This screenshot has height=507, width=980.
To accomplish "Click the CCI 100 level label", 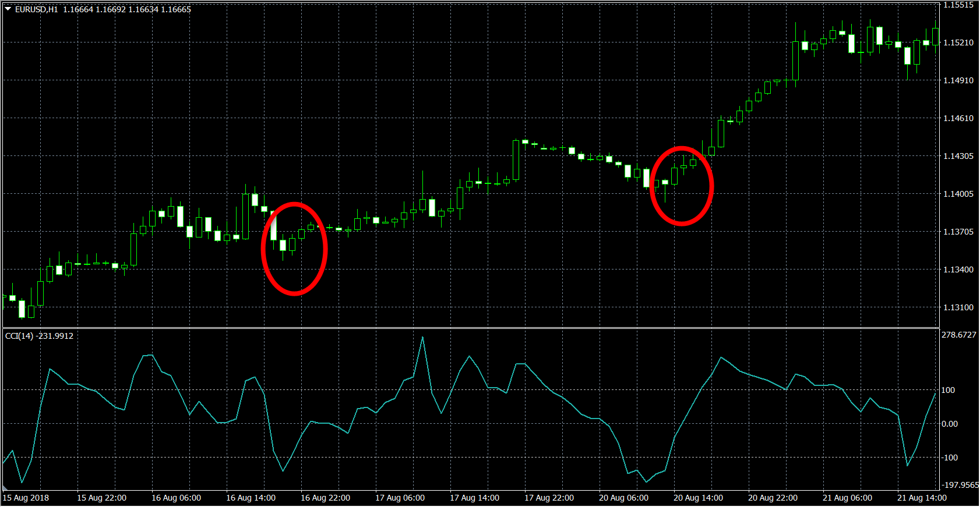I will point(948,390).
